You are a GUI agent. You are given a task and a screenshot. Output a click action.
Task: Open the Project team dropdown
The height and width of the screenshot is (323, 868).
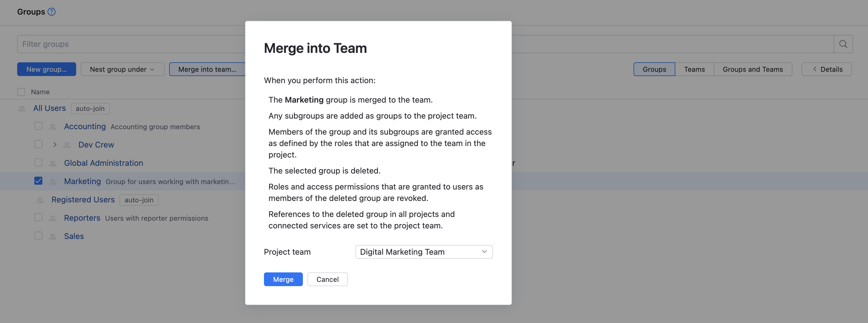point(424,252)
